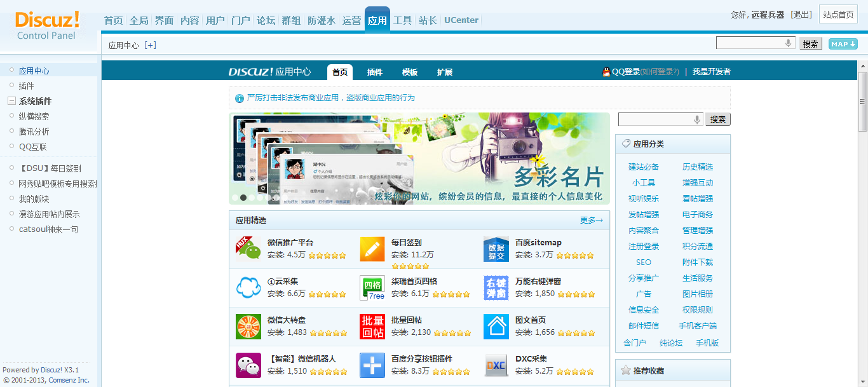The width and height of the screenshot is (868, 387).
Task: Open the 论坛 top menu
Action: click(x=266, y=20)
